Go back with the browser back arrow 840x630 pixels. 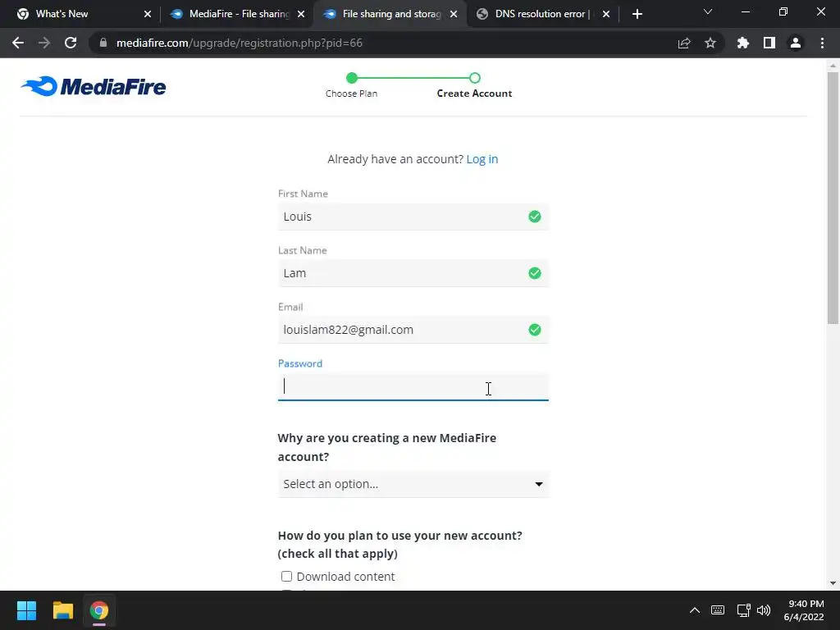[18, 43]
